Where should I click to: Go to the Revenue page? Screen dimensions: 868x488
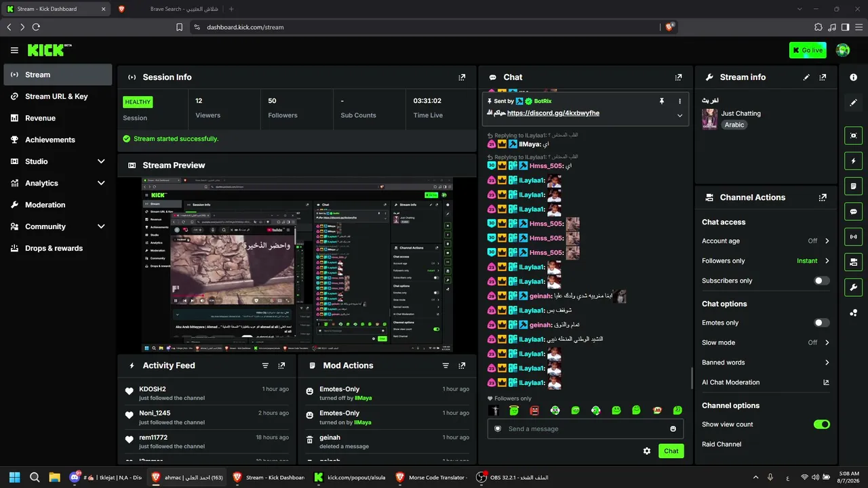tap(58, 118)
